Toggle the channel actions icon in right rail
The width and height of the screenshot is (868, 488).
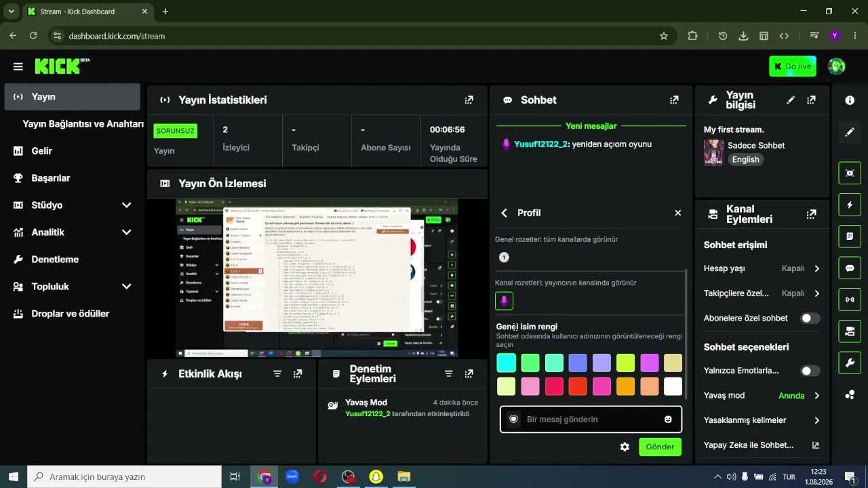coord(850,331)
